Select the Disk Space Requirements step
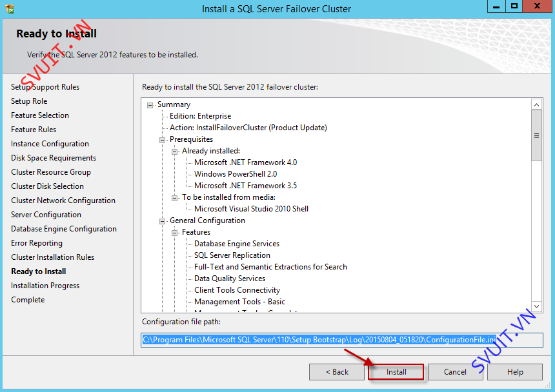The width and height of the screenshot is (555, 392). click(54, 158)
